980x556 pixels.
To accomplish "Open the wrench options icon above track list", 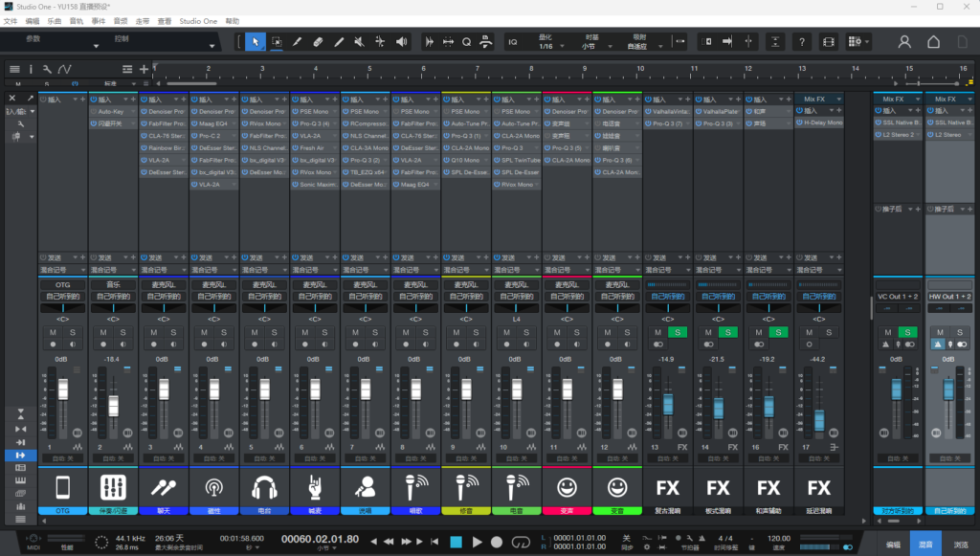I will coord(47,69).
